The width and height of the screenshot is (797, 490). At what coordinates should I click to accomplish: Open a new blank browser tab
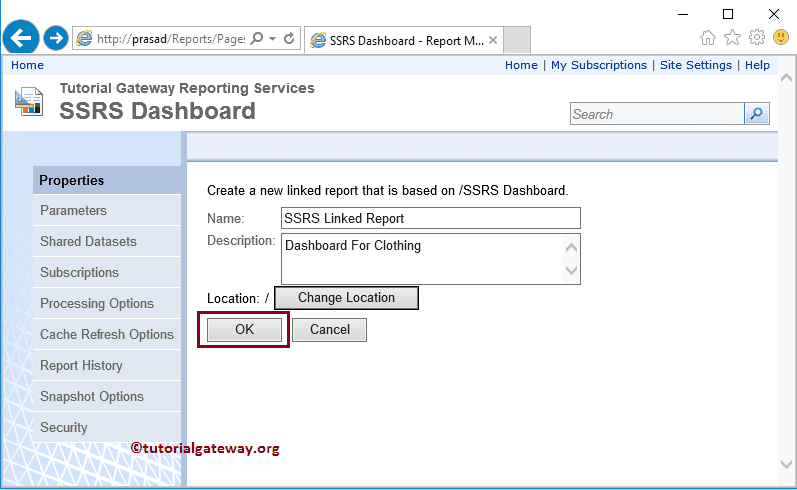click(x=517, y=40)
